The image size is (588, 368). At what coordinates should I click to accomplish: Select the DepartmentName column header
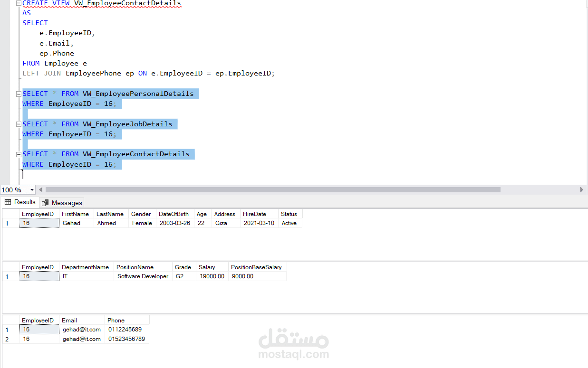point(87,267)
